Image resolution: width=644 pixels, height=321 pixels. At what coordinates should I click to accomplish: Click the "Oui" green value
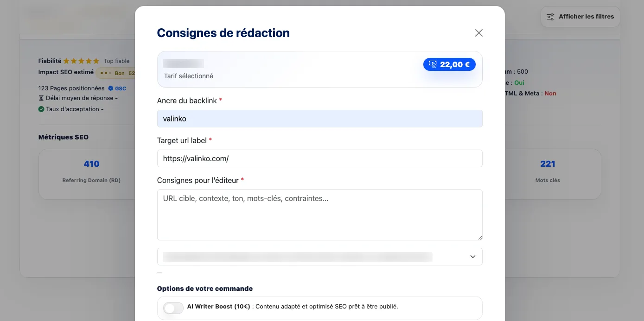pos(519,82)
